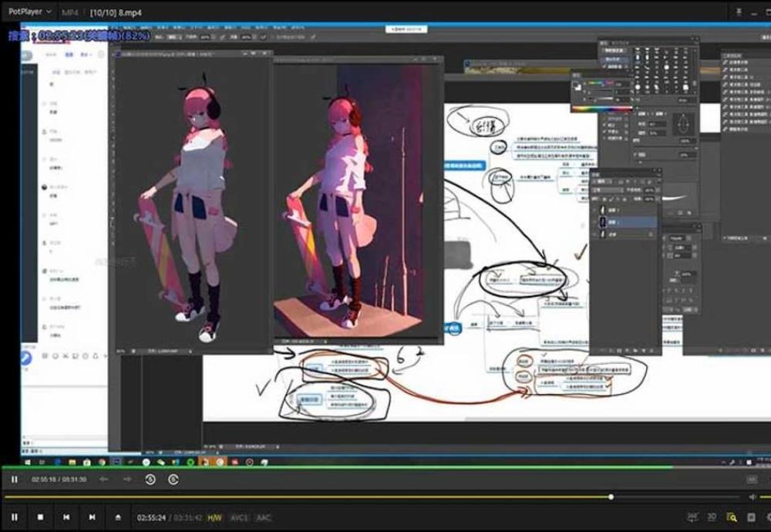Toggle 360-degree video mode icon
This screenshot has width=771, height=532.
[692, 517]
